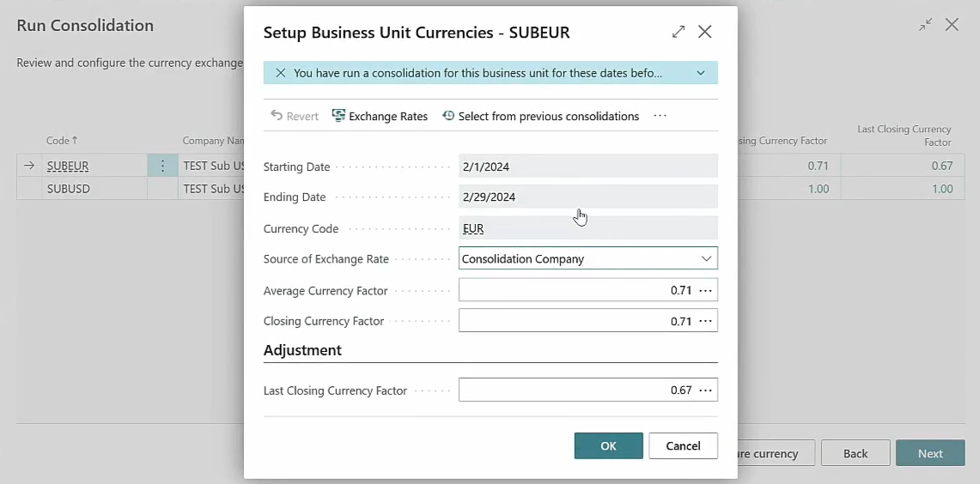Expand the dialog to full screen
The width and height of the screenshot is (980, 484).
click(x=679, y=32)
